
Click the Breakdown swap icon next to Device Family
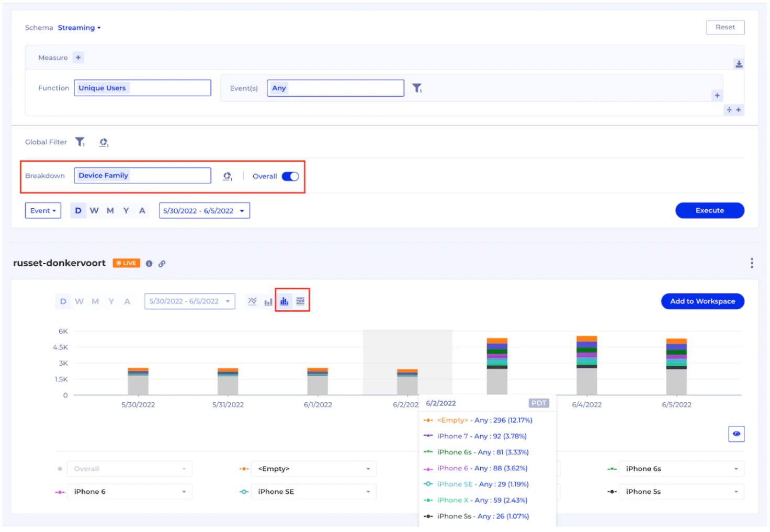(227, 176)
